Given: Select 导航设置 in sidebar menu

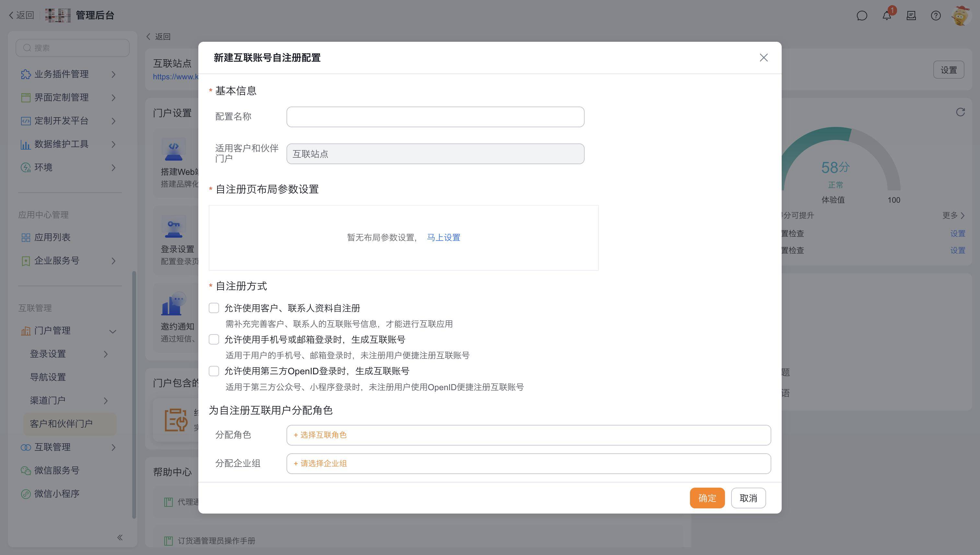Looking at the screenshot, I should pyautogui.click(x=48, y=377).
